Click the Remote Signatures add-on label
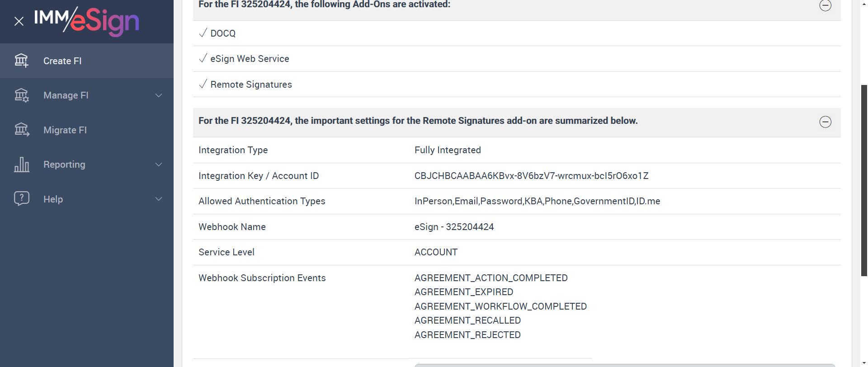 251,85
